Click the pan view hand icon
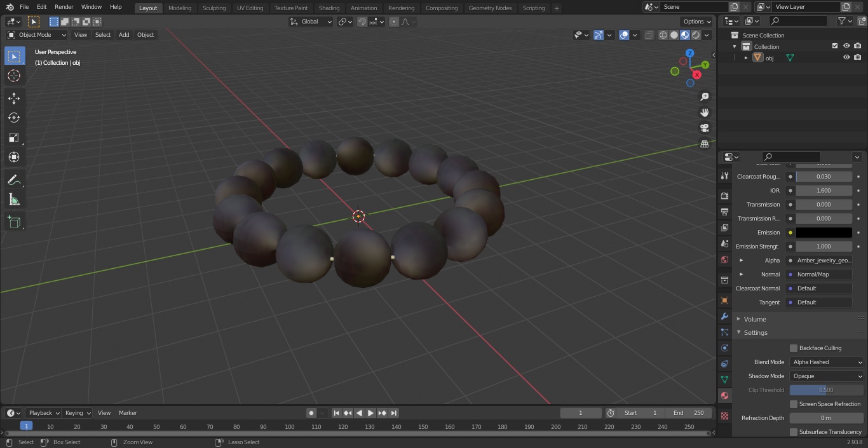This screenshot has width=868, height=448. (704, 112)
